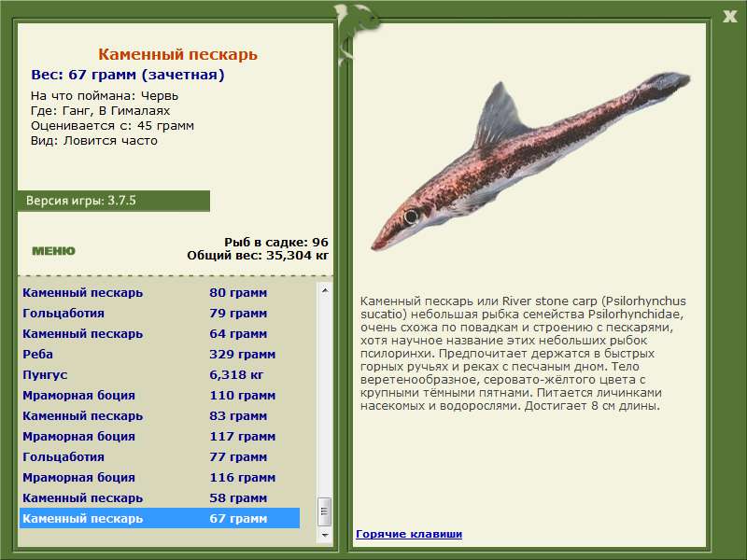
Task: Click the Вид: Ловится часто line
Action: tap(94, 141)
